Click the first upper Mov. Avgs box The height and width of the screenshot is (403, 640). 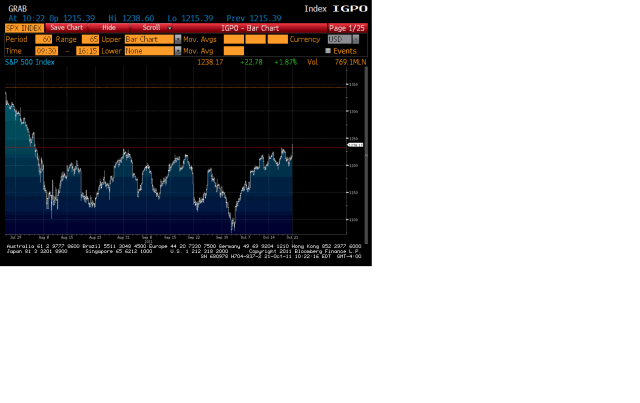point(234,39)
